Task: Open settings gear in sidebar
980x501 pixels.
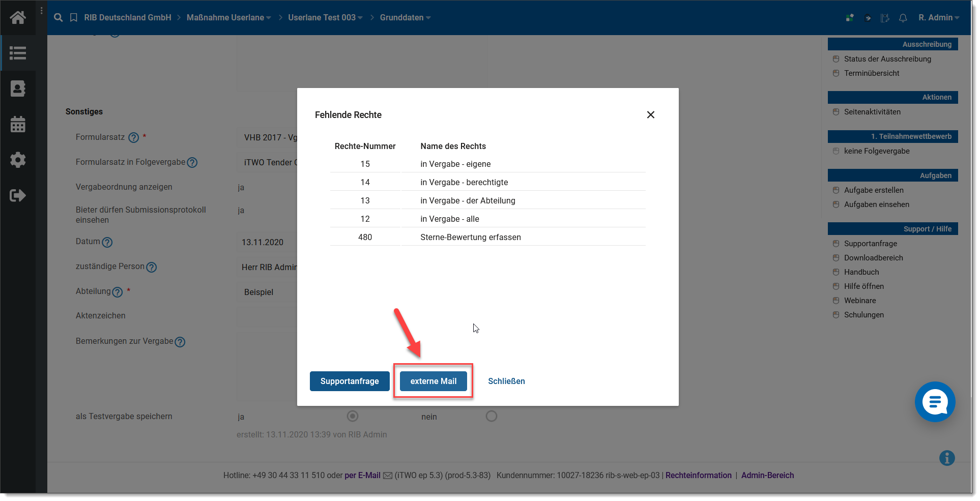Action: point(18,160)
